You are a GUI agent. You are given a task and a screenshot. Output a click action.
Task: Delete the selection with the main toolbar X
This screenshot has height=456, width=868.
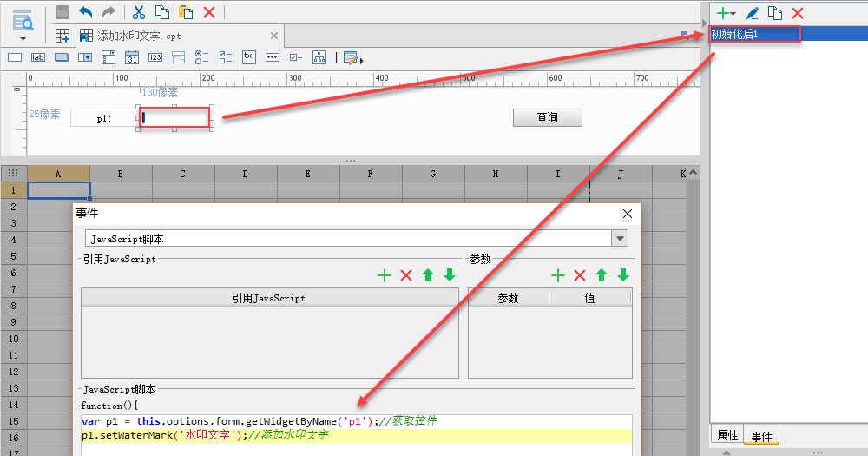(209, 11)
